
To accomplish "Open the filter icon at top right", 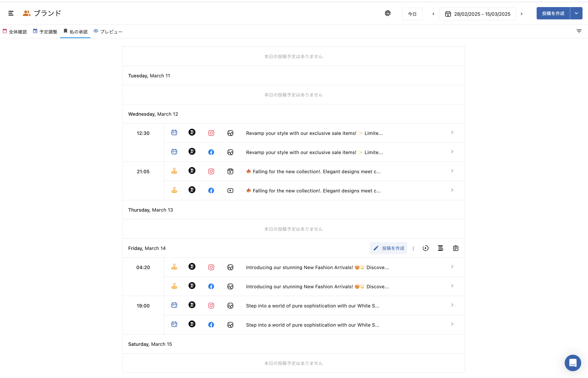I will tap(579, 31).
